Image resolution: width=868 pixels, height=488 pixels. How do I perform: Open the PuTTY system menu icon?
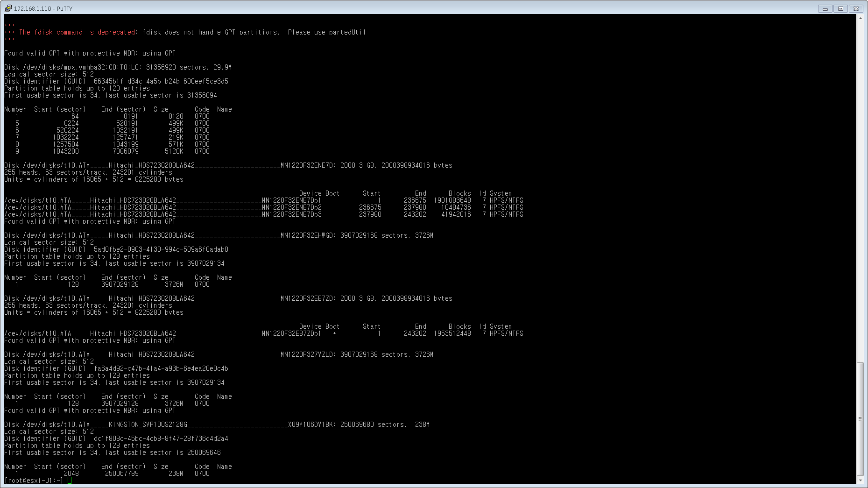[x=8, y=8]
